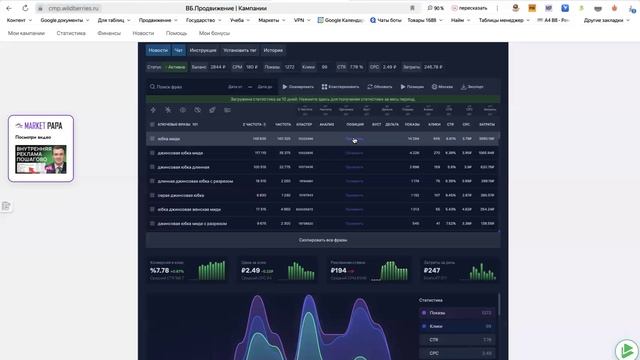
Task: Toggle the select-all keyword phrases checkbox
Action: click(x=152, y=124)
